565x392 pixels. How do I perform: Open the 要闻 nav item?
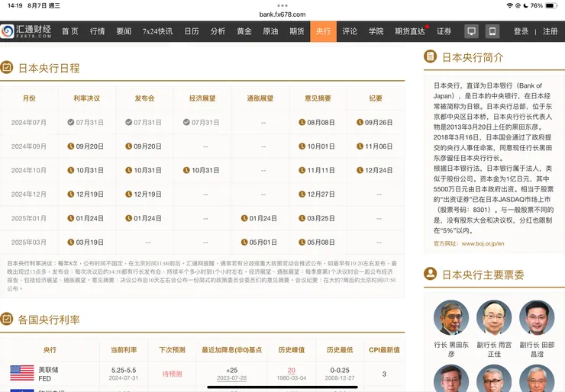(x=124, y=31)
